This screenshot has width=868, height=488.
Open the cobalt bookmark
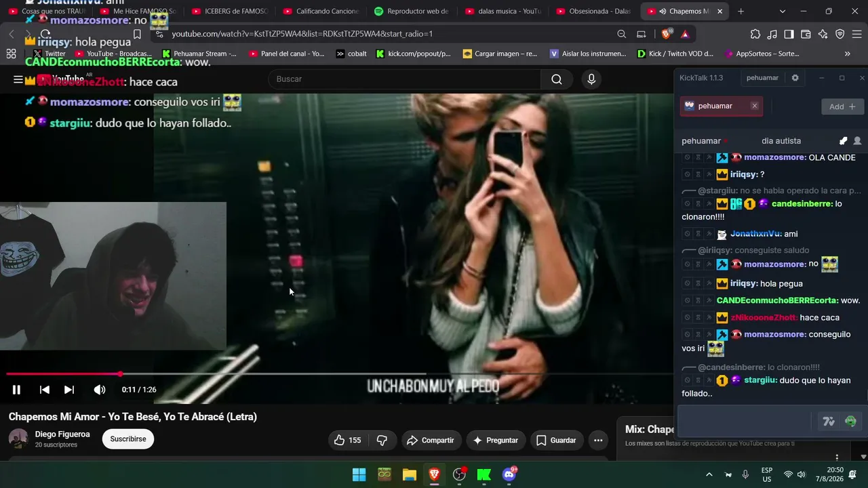coord(351,54)
